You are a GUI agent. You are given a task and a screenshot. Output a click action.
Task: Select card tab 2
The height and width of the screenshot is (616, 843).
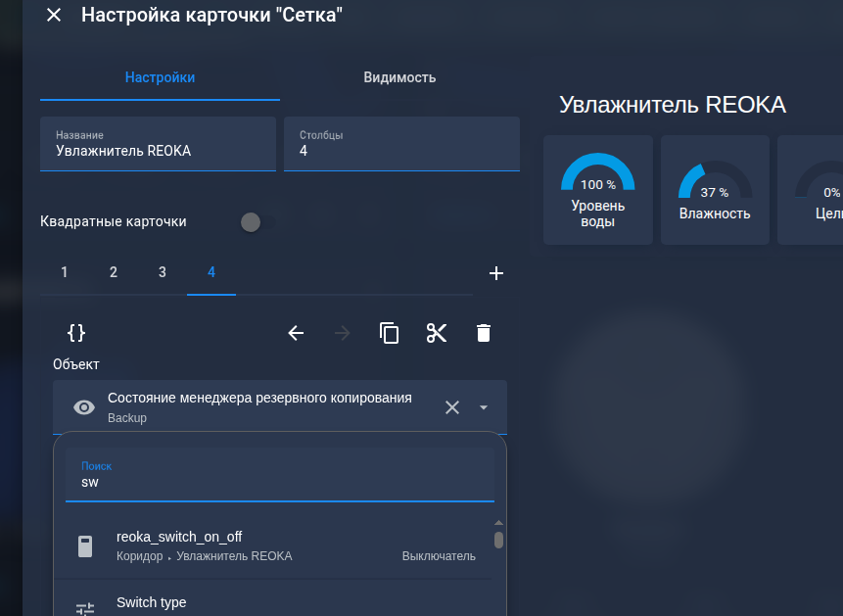[x=114, y=272]
